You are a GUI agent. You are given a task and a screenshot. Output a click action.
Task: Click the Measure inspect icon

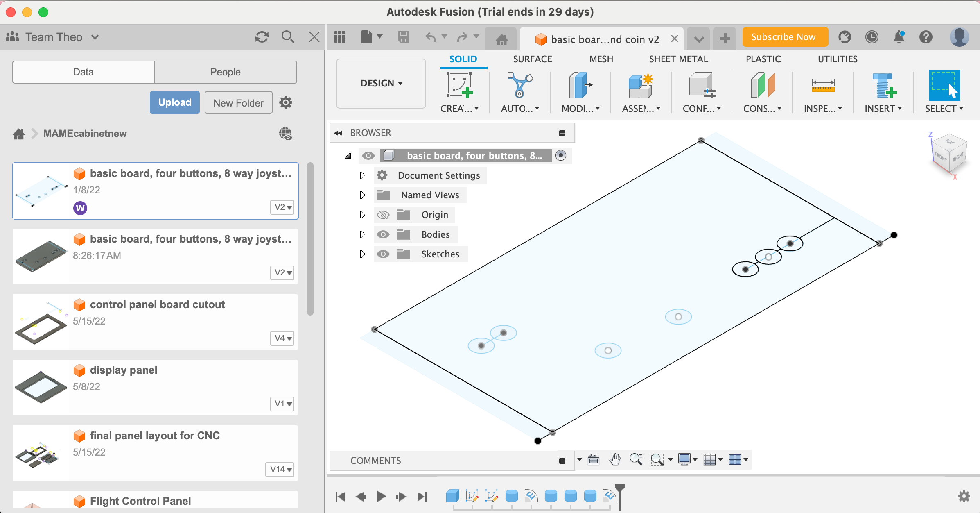coord(823,85)
